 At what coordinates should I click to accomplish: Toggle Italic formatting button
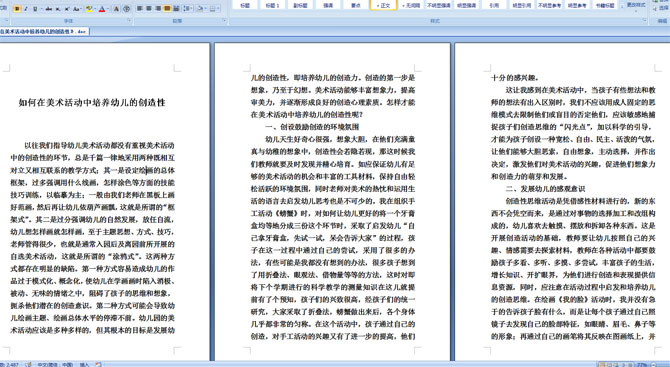[x=26, y=9]
